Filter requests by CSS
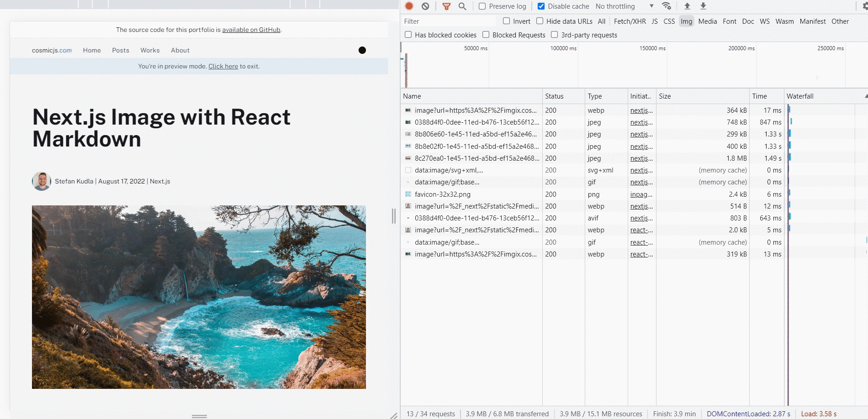This screenshot has height=419, width=868. (669, 21)
